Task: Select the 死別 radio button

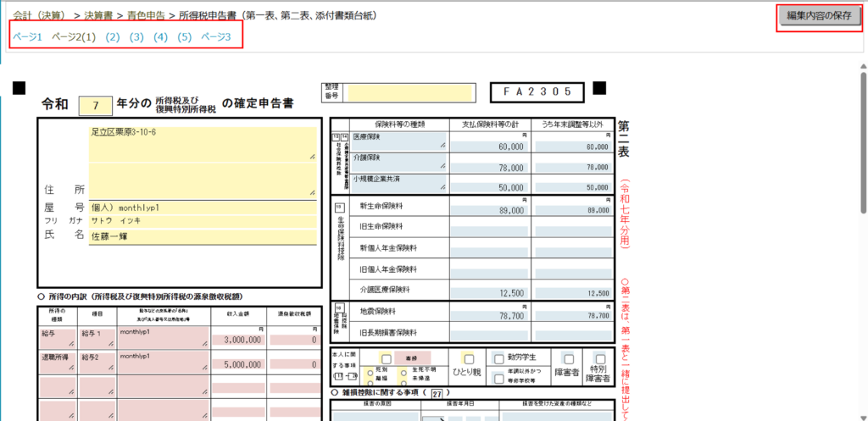Action: tap(370, 371)
